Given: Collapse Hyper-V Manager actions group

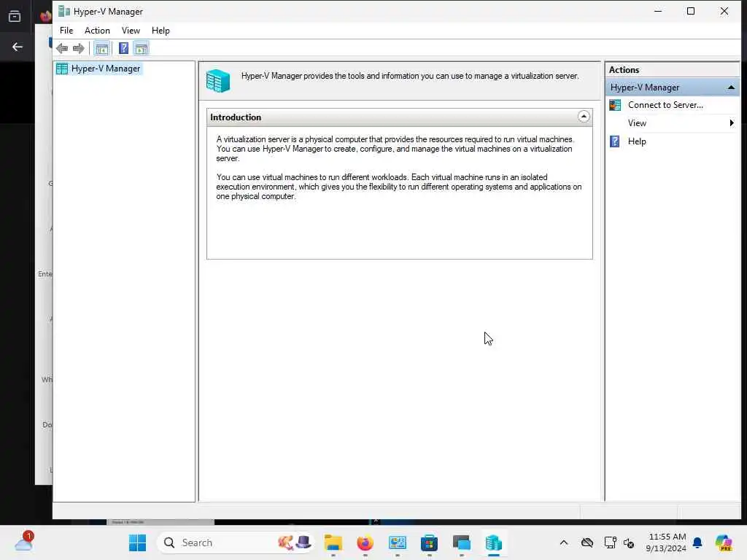Looking at the screenshot, I should point(731,87).
